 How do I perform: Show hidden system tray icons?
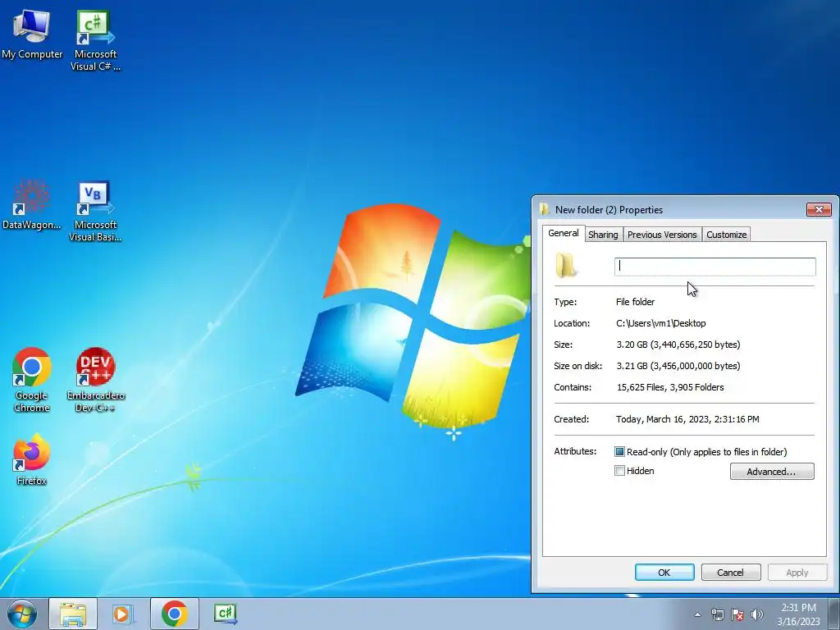pos(697,614)
